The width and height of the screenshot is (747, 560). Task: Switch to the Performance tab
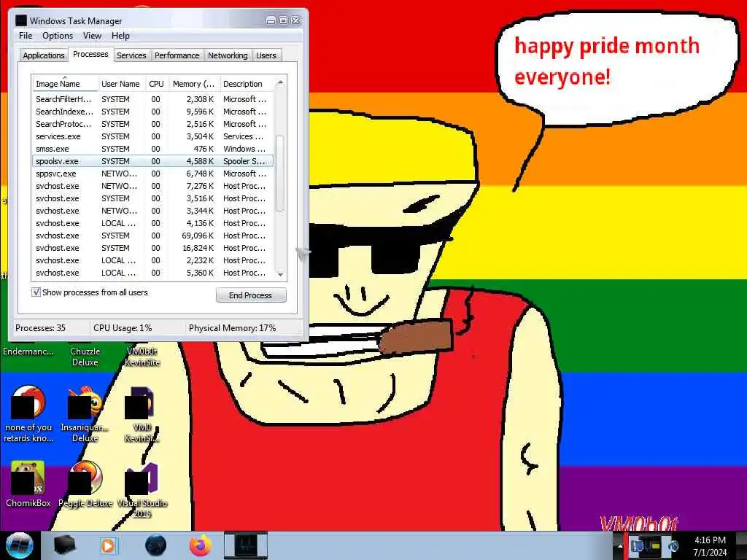[x=177, y=55]
